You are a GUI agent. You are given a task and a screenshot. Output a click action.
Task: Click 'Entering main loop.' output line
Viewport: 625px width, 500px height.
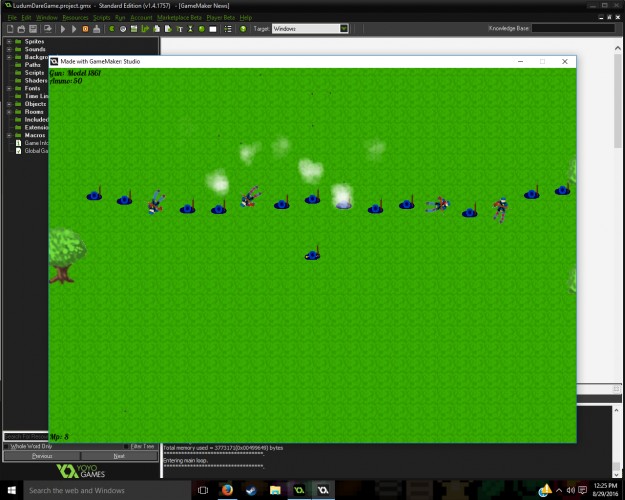(x=185, y=461)
